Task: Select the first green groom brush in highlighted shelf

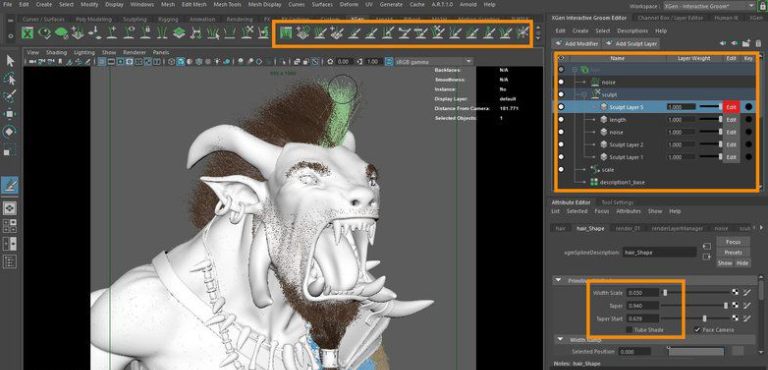Action: 286,33
